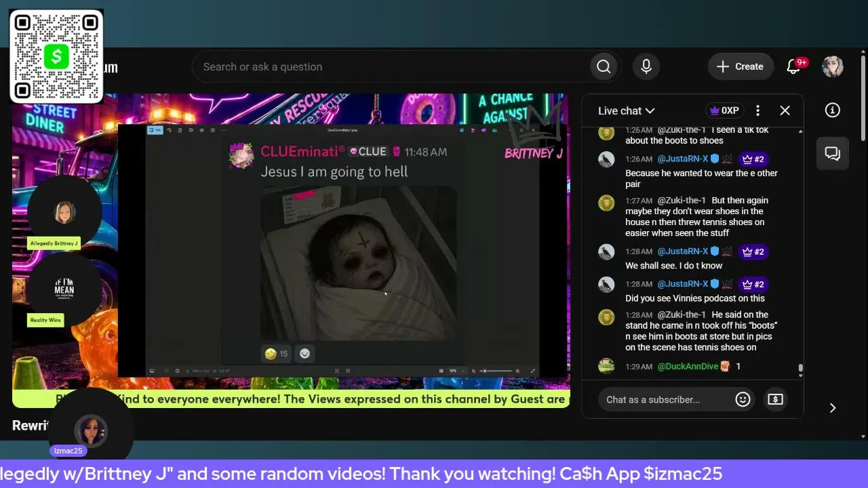Toggle the chat panel side icon
This screenshot has width=868, height=488.
pos(833,153)
